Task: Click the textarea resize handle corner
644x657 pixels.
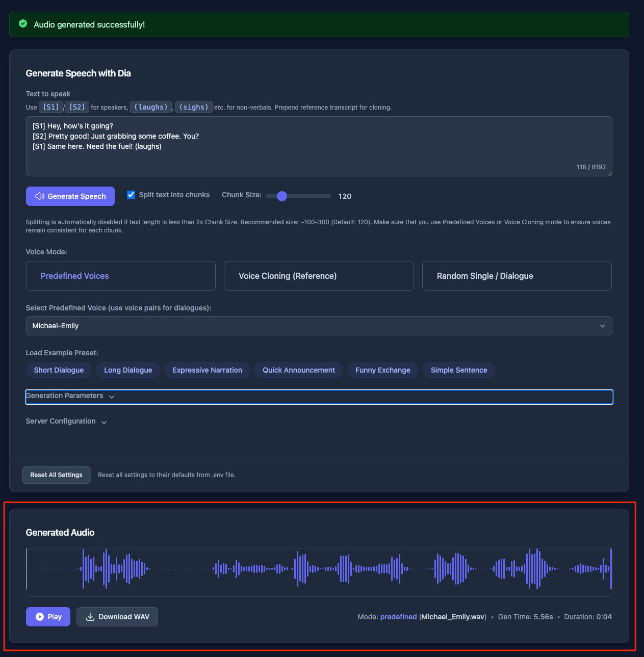Action: point(609,173)
